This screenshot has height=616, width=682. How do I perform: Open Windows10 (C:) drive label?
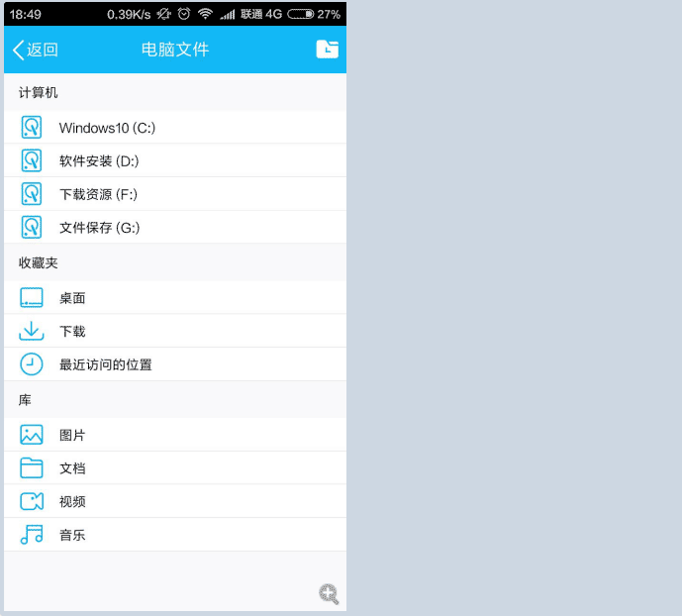click(x=107, y=128)
